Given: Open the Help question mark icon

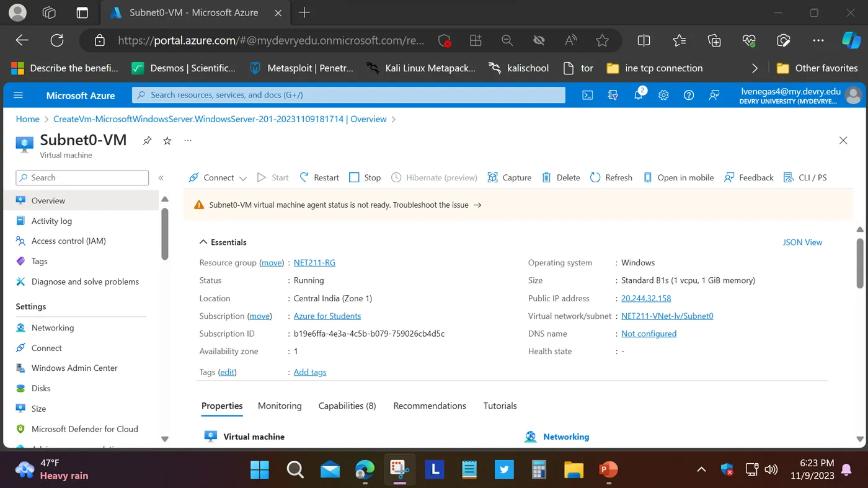Looking at the screenshot, I should pyautogui.click(x=689, y=95).
